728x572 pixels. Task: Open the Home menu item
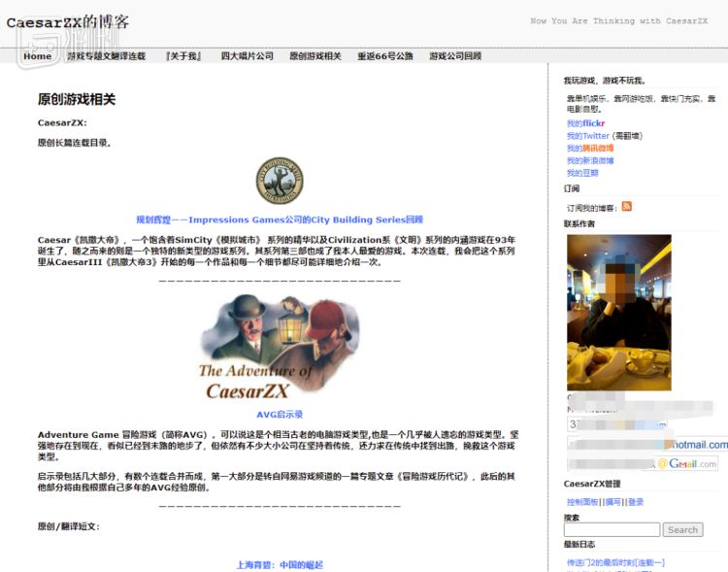[x=37, y=56]
